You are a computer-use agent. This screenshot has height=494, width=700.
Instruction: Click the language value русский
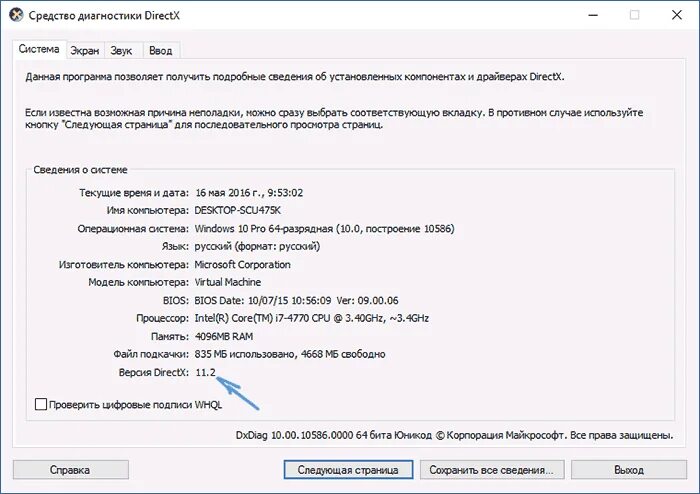point(258,246)
